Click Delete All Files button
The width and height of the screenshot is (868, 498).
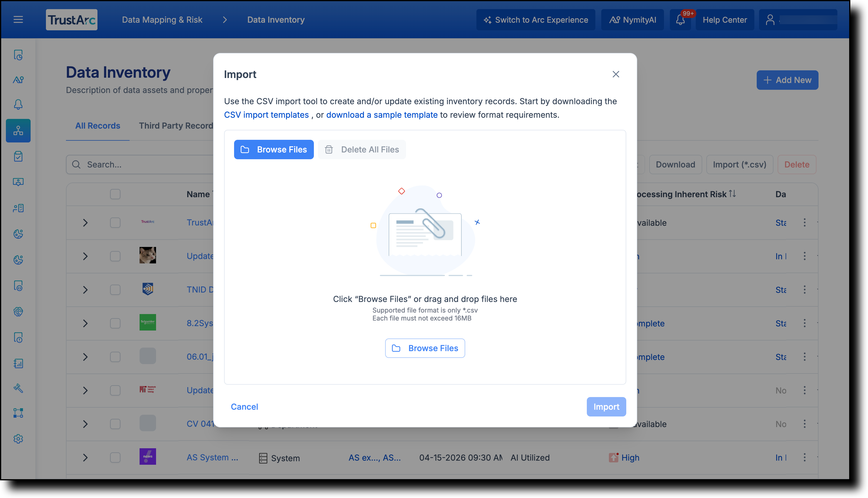[362, 150]
